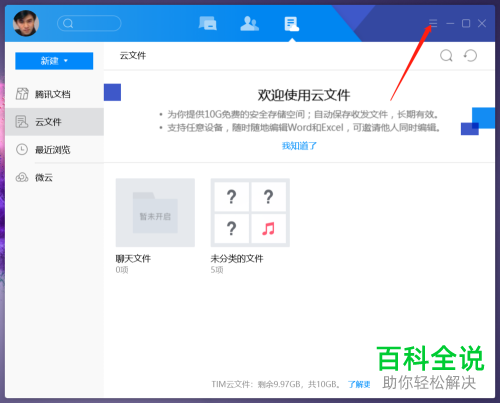The height and width of the screenshot is (403, 500).
Task: Click the 腾讯文档 sidebar icon
Action: (22, 94)
